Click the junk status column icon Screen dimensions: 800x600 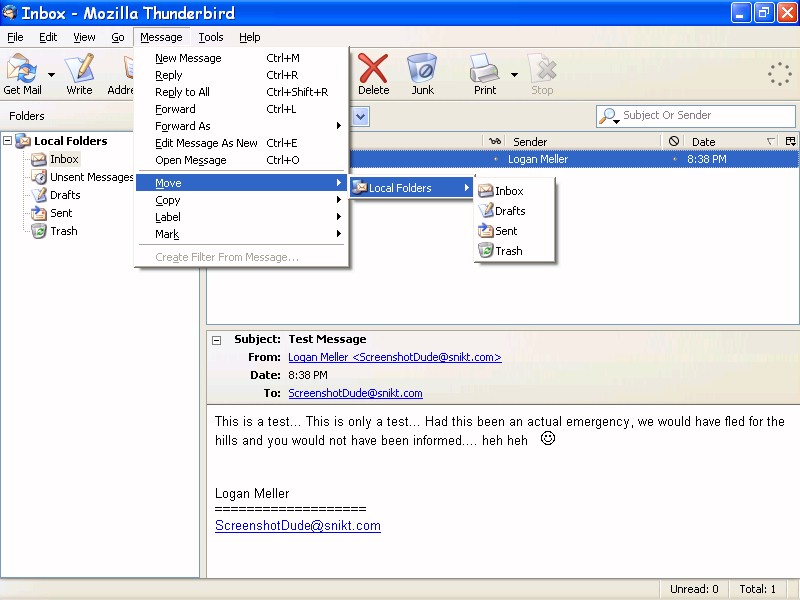673,141
